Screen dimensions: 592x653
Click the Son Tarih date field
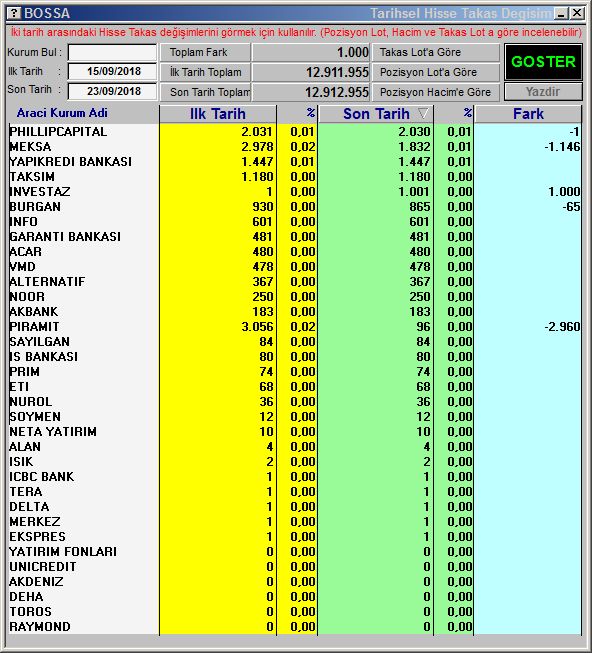coord(112,91)
